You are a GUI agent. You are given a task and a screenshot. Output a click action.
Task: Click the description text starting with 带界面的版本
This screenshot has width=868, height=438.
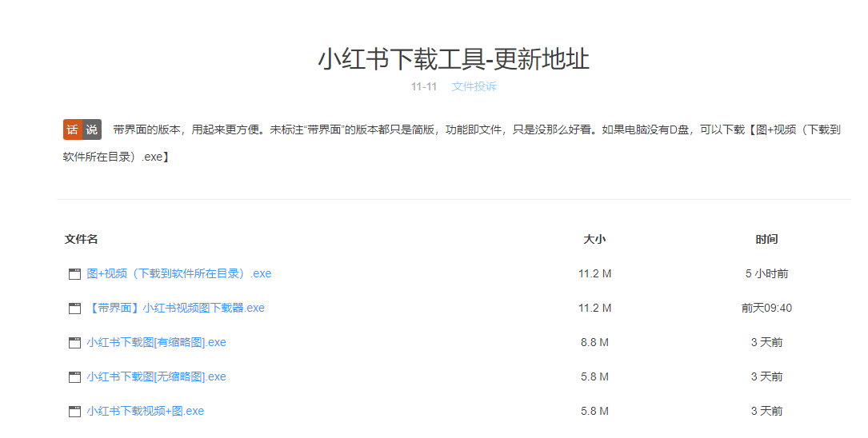click(x=452, y=143)
